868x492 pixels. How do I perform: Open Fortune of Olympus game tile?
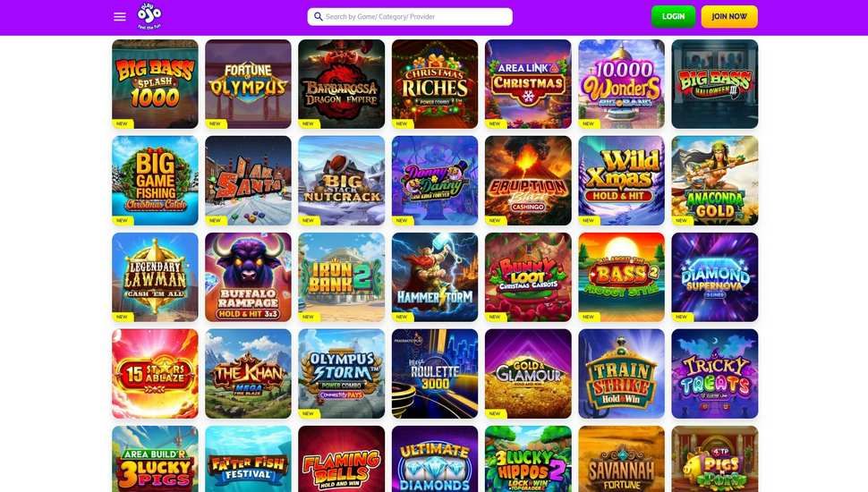(248, 84)
